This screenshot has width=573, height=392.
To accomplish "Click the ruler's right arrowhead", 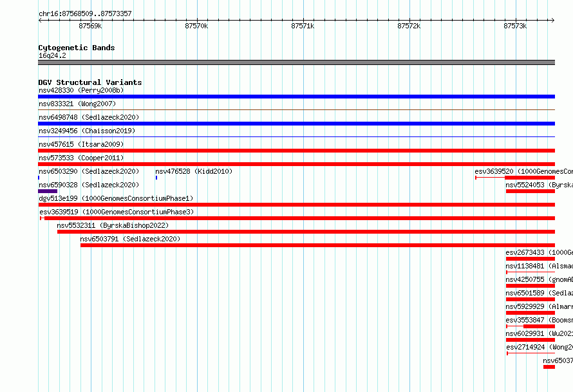I will (553, 21).
